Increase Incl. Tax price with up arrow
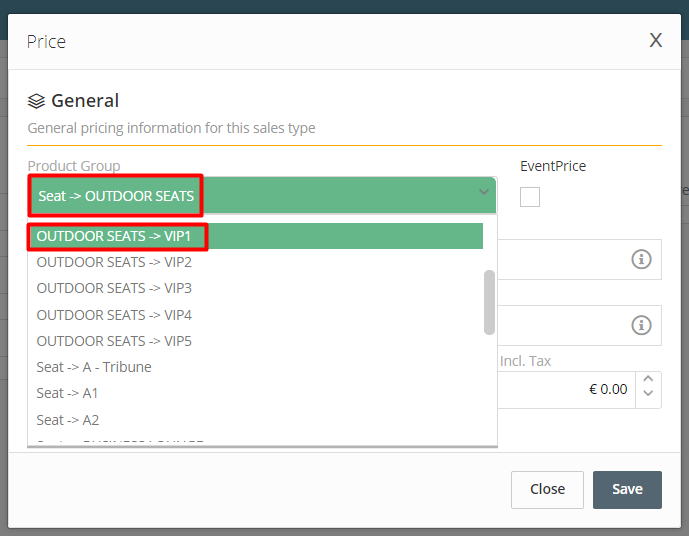Image resolution: width=689 pixels, height=536 pixels. pos(648,380)
